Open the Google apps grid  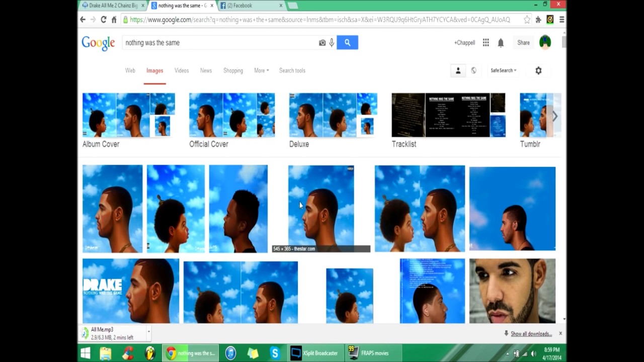click(486, 43)
